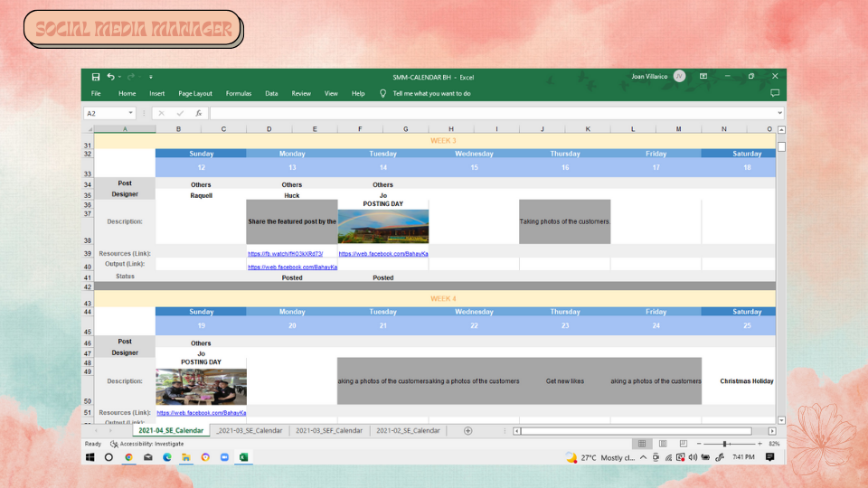Open the fb.watch resource link
868x488 pixels.
pos(285,253)
